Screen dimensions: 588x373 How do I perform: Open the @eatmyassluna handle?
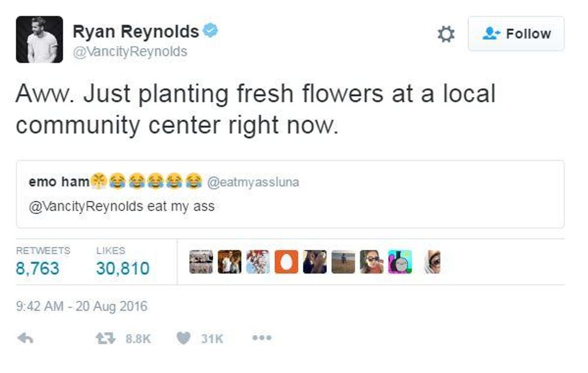[x=253, y=182]
